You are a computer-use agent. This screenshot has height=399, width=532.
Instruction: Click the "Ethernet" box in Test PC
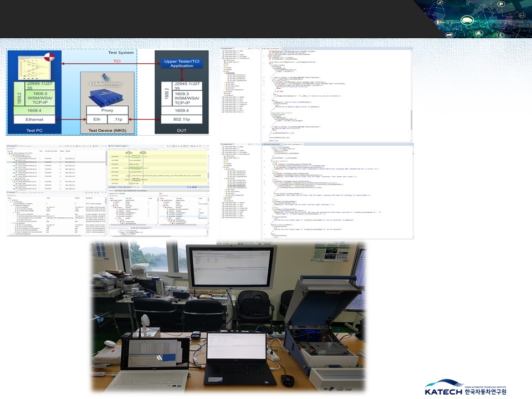34,120
